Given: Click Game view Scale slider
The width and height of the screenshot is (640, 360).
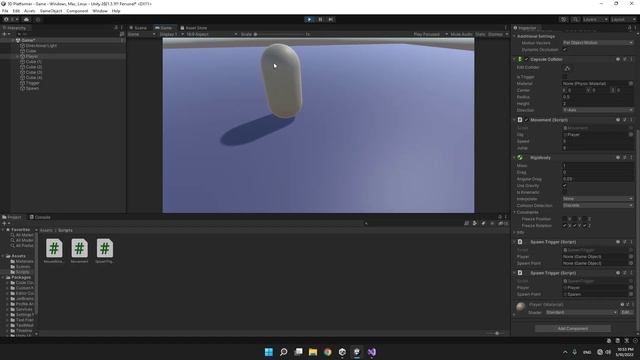Looking at the screenshot, I should [x=279, y=34].
